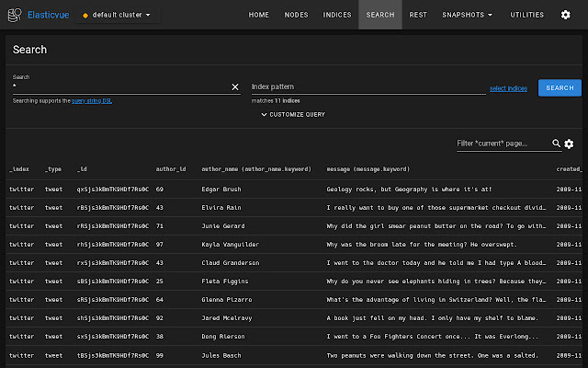Open the settings gear in top navbar

(565, 15)
